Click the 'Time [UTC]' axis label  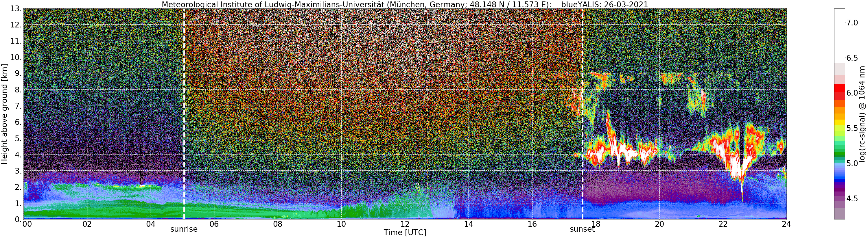pyautogui.click(x=405, y=233)
